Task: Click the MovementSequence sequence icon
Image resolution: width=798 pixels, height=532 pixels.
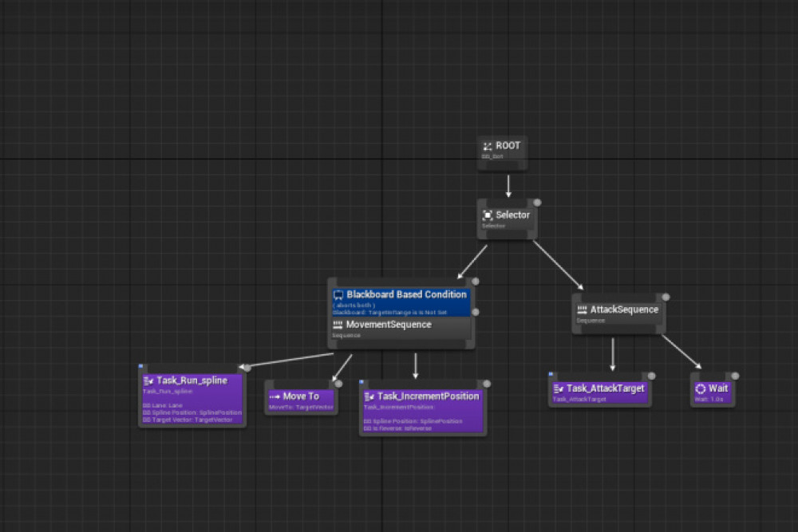Action: (338, 325)
